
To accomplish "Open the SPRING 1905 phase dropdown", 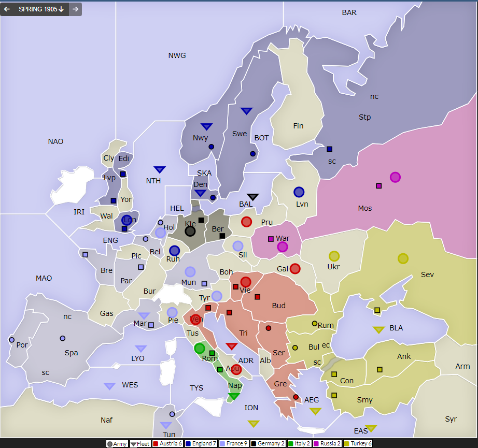I will (x=41, y=9).
